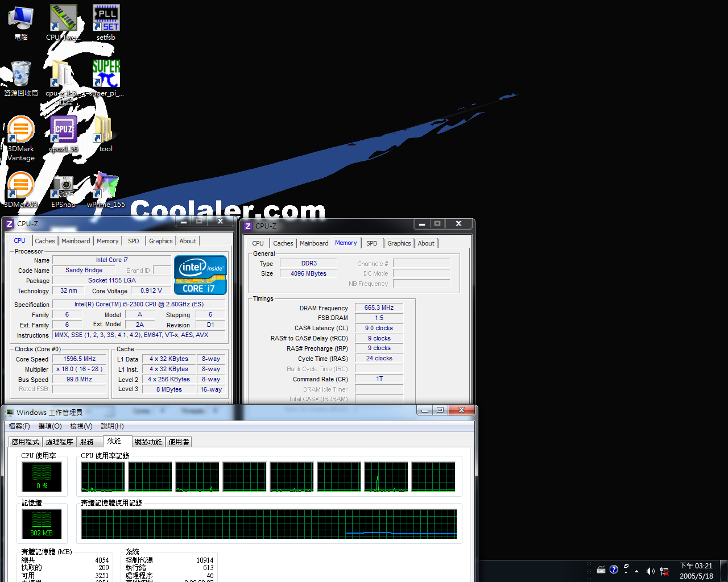The height and width of the screenshot is (582, 728).
Task: Open About tab in left CPU-Z window
Action: [x=188, y=241]
